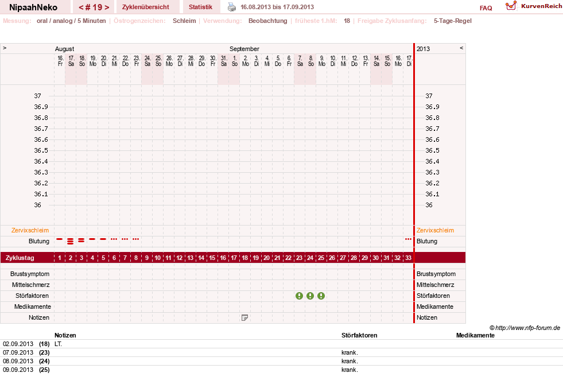Open the Statistik tab

200,7
